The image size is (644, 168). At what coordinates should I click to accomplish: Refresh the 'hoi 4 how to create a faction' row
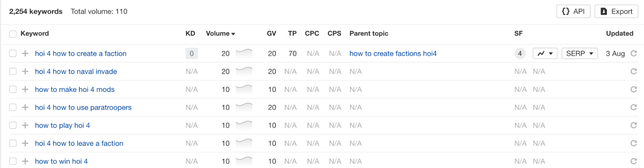tap(633, 53)
